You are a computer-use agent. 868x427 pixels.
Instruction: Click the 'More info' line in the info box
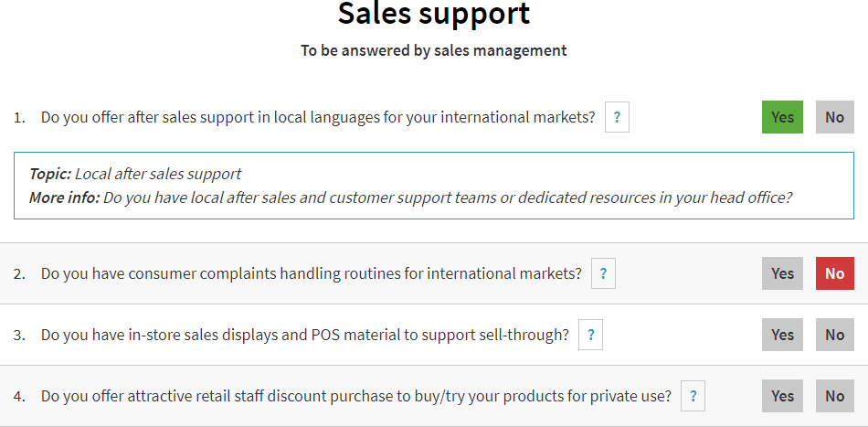[446, 197]
